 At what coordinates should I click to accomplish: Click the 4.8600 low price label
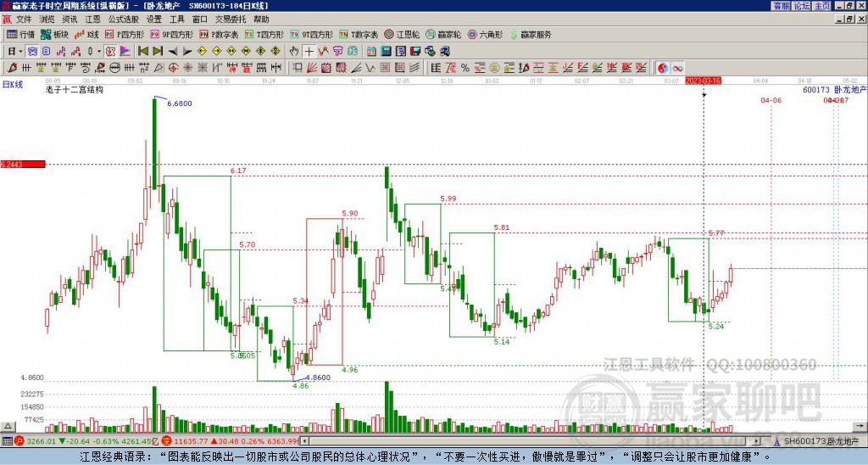(318, 378)
